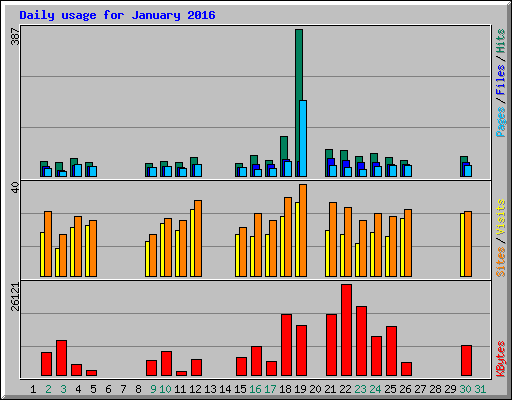Screen dimensions: 512x400
Task: Click the orange Sites bar for day 30
Action: (x=468, y=244)
